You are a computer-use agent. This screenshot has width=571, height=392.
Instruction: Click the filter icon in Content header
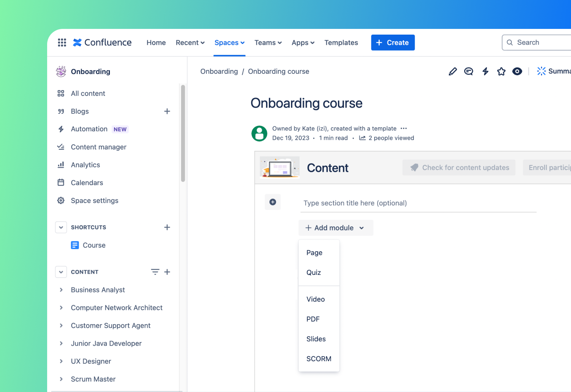tap(155, 272)
